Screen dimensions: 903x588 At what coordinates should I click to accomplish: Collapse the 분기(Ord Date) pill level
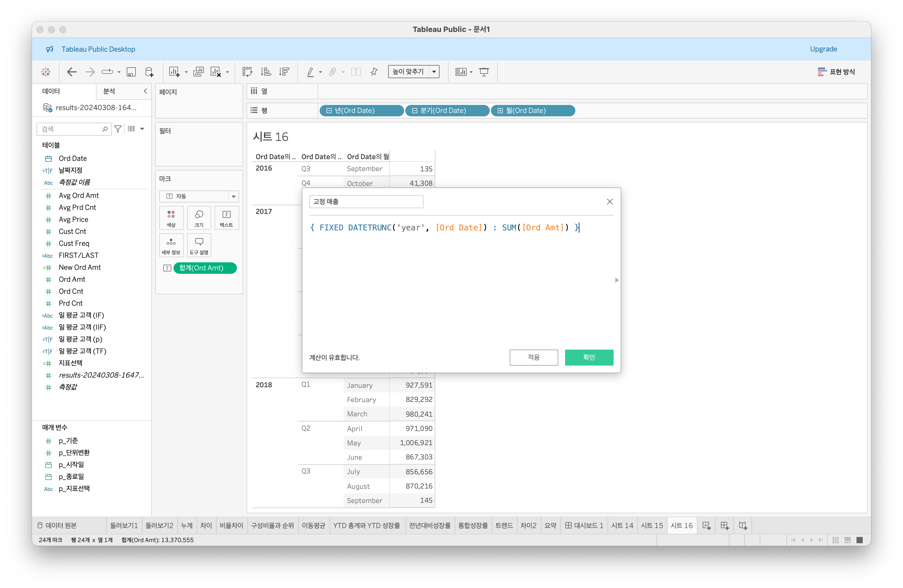point(414,111)
